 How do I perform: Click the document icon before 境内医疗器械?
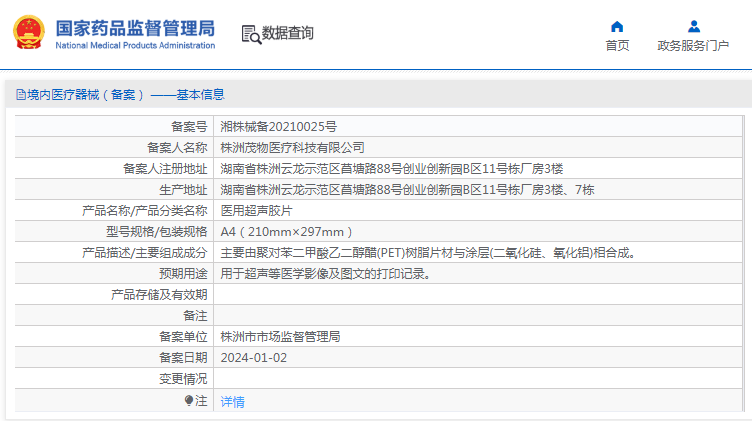coord(21,94)
